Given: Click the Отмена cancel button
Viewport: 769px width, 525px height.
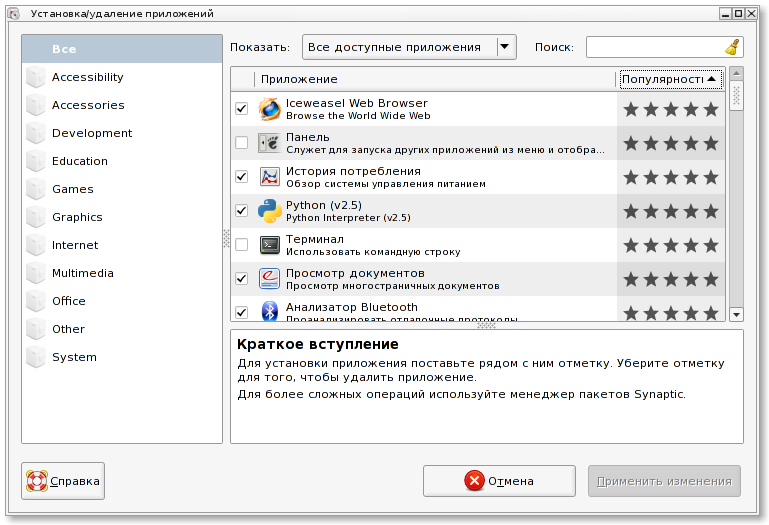Looking at the screenshot, I should (499, 481).
